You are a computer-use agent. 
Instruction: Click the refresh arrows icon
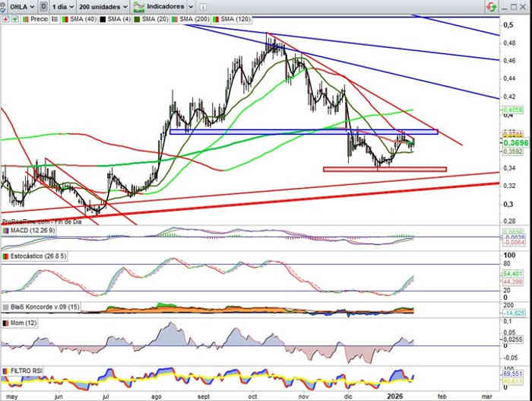pyautogui.click(x=494, y=6)
